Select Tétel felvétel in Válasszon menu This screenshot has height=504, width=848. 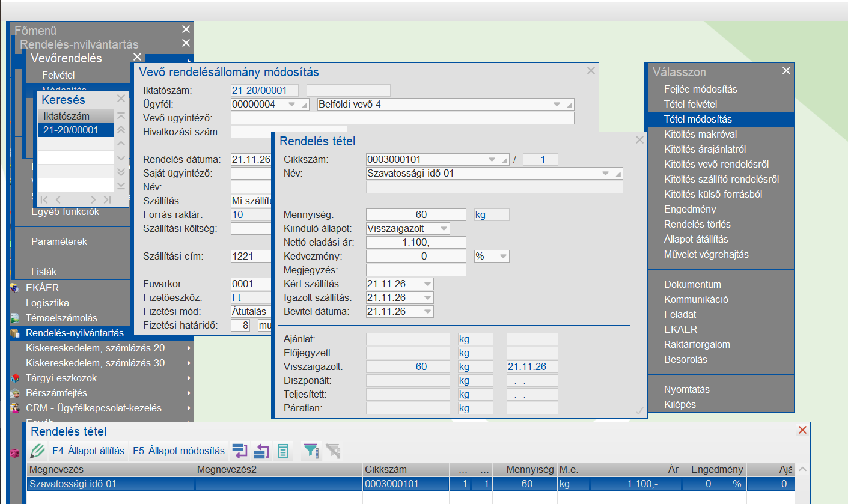691,104
